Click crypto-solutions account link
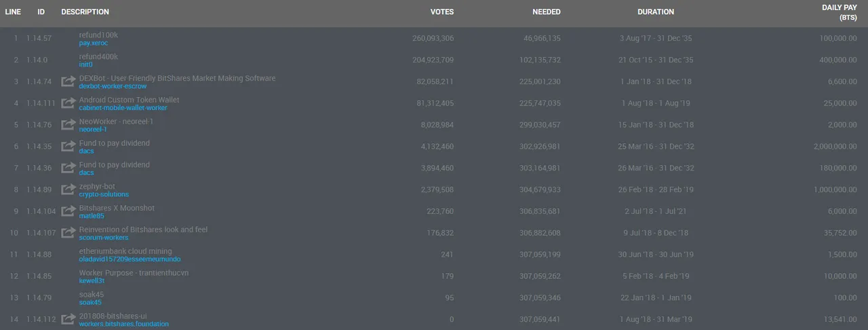 pos(104,194)
